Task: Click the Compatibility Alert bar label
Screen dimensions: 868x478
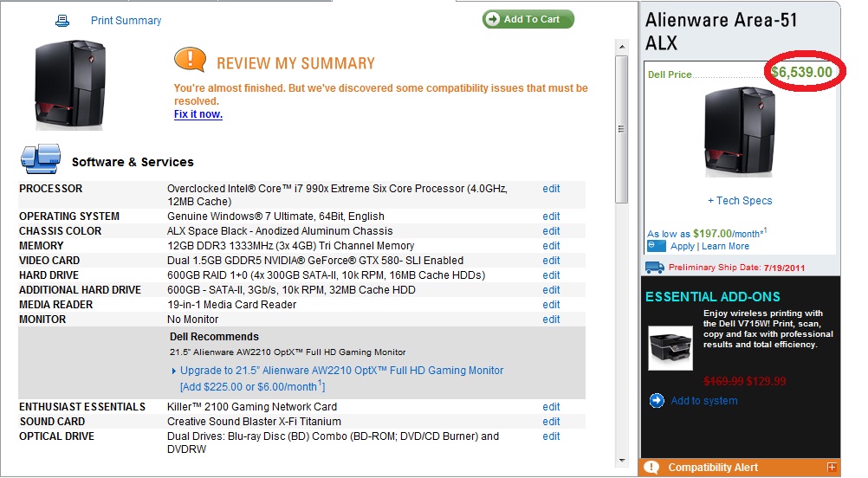Action: click(x=713, y=468)
